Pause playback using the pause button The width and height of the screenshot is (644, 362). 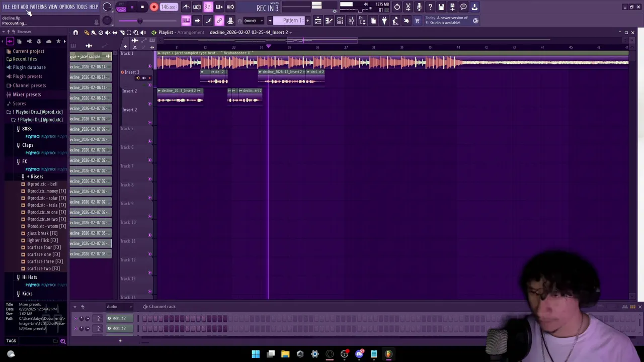(x=132, y=7)
